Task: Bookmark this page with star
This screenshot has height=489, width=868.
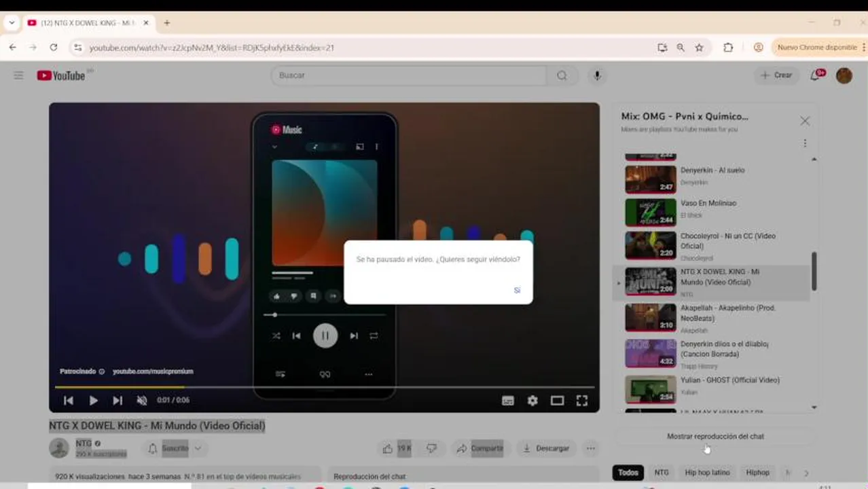Action: click(x=699, y=48)
